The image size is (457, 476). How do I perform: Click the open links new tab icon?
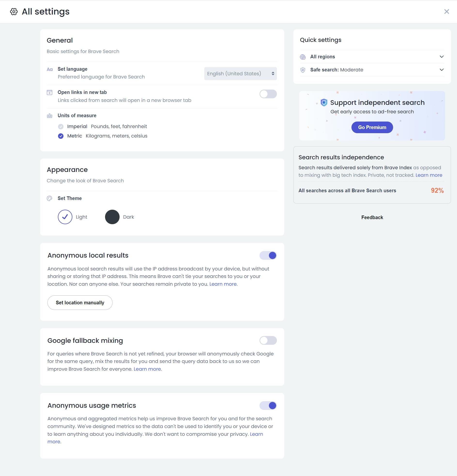pyautogui.click(x=50, y=92)
